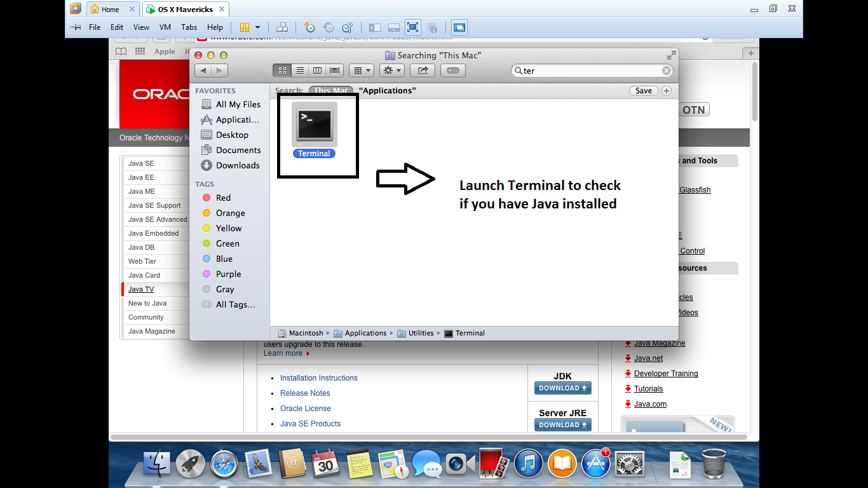Select the Yellow tag in sidebar

coord(222,228)
